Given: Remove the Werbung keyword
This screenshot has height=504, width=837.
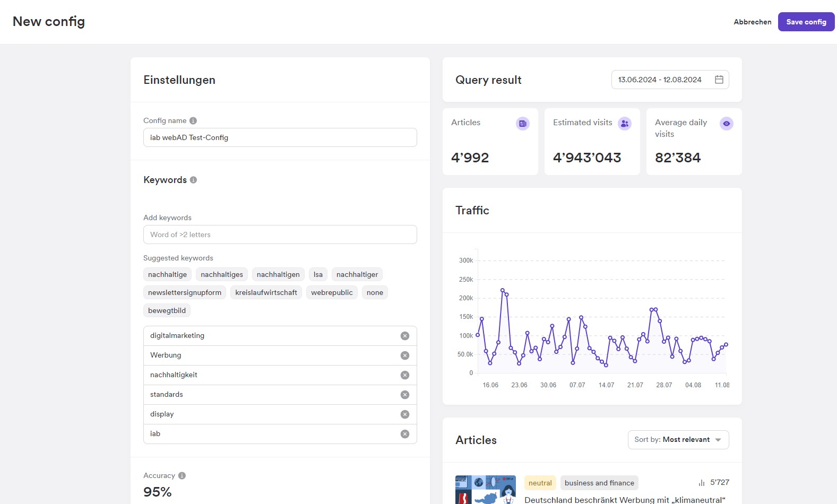Looking at the screenshot, I should [404, 355].
